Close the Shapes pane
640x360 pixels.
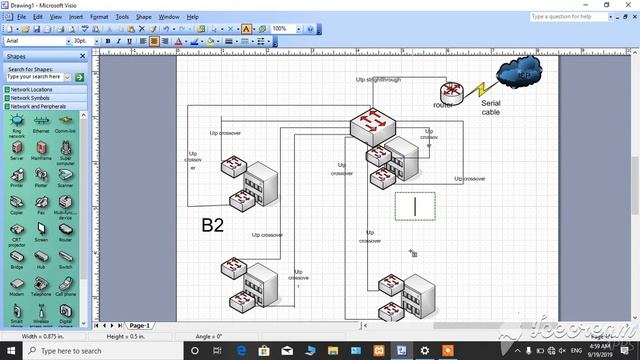(82, 56)
